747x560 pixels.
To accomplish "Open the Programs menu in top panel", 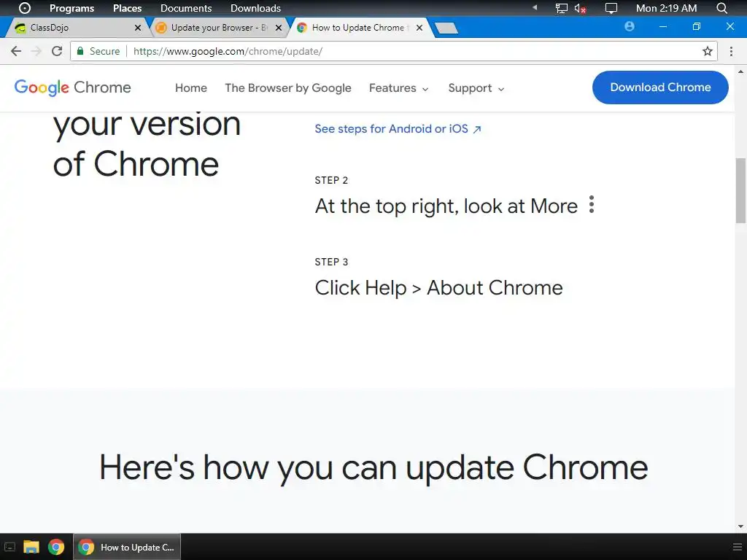I will 72,8.
